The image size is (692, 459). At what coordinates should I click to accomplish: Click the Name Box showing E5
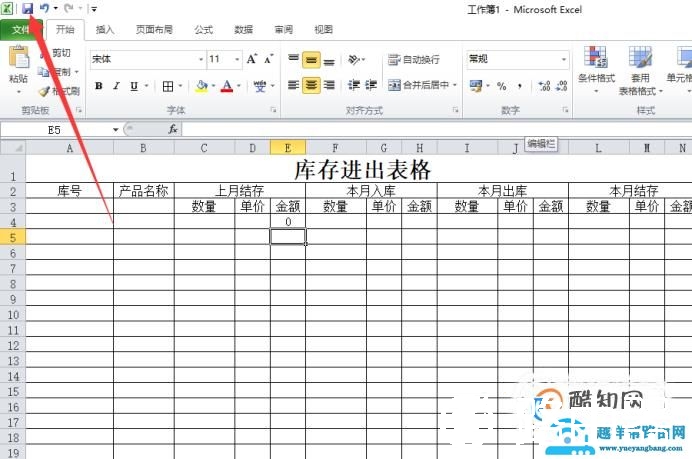pos(55,130)
